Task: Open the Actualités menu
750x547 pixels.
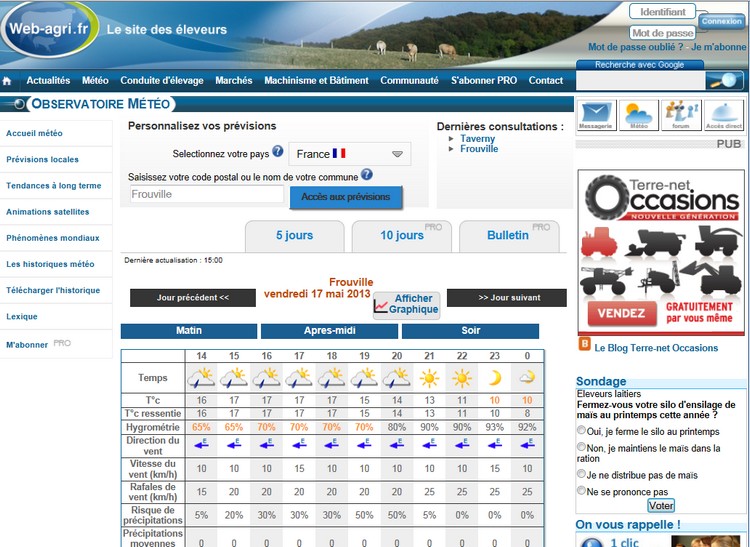Action: (x=48, y=81)
